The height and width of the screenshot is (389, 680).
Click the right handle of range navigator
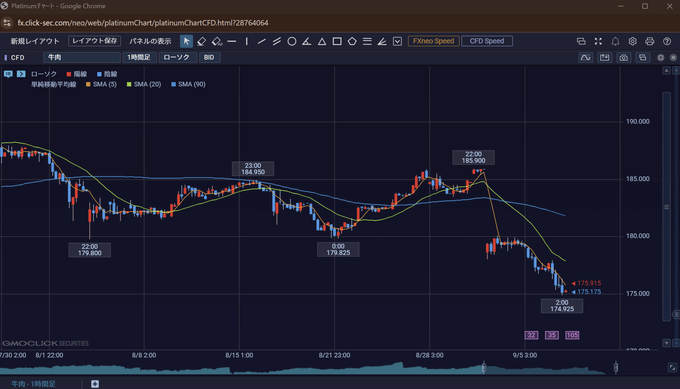[x=616, y=368]
